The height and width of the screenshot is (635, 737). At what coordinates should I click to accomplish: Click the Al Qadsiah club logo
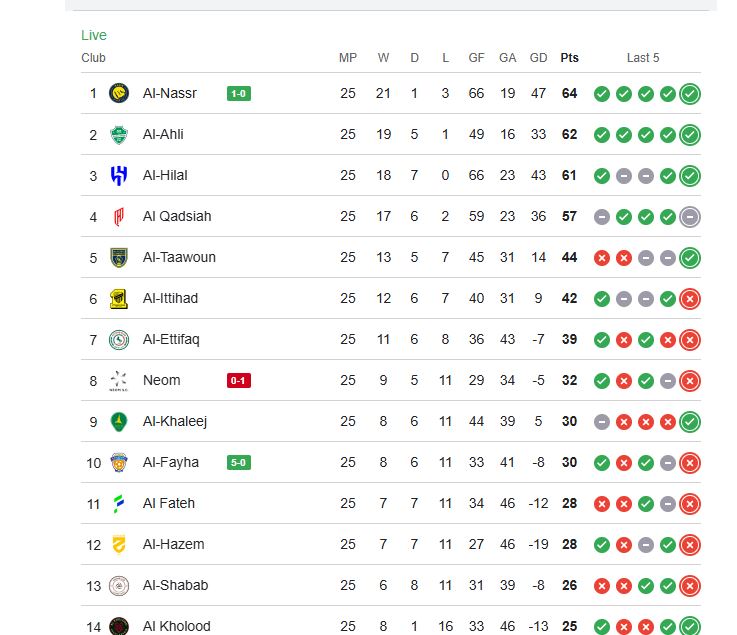(x=119, y=216)
